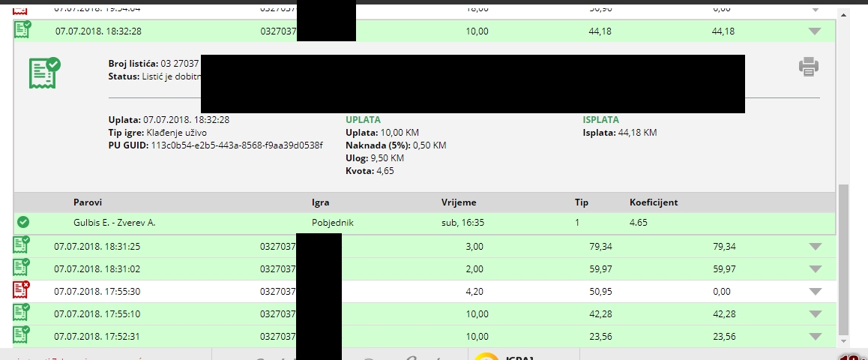This screenshot has width=868, height=360.
Task: Expand the 17:52:31 ticket row arrow
Action: pos(815,337)
